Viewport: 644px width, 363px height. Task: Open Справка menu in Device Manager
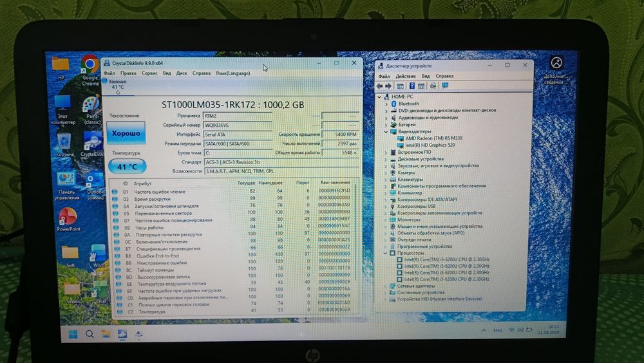click(444, 76)
